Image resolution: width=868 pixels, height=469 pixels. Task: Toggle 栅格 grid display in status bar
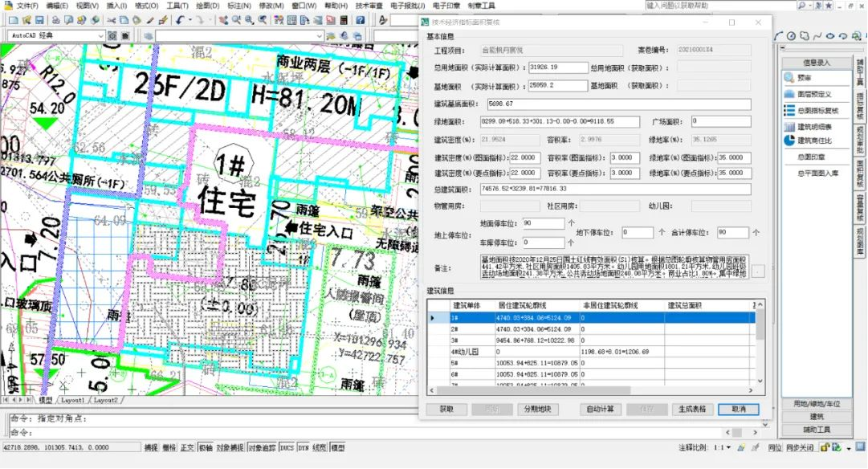(x=169, y=447)
